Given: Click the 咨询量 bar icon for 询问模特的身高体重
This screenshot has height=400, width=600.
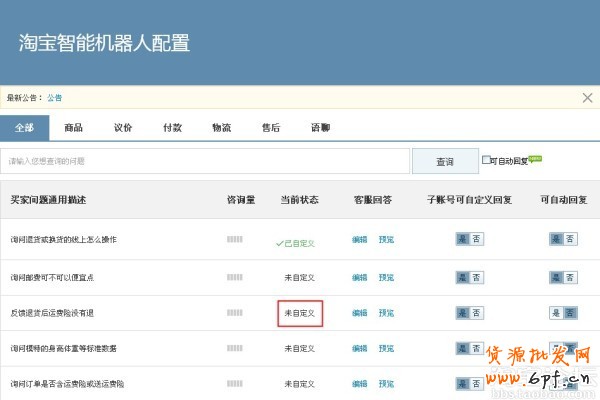Looking at the screenshot, I should (235, 348).
